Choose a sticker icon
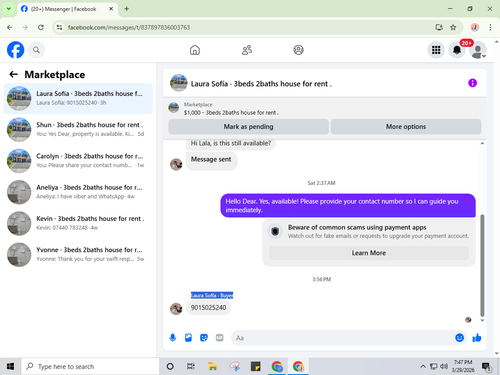 (204, 338)
